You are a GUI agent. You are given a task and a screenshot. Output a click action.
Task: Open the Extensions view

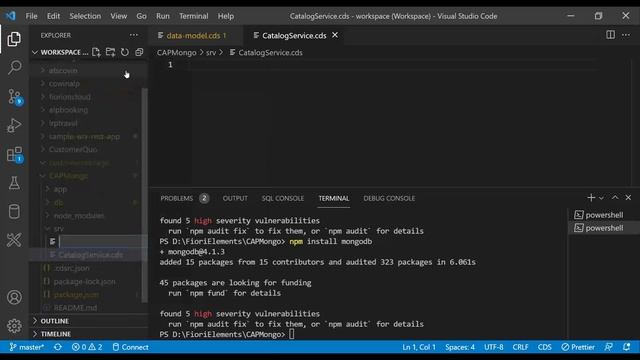(14, 155)
